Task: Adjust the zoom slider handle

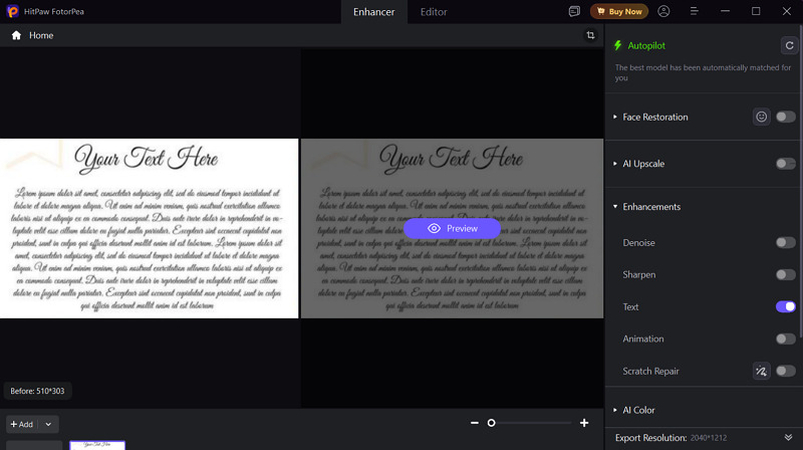Action: (491, 423)
